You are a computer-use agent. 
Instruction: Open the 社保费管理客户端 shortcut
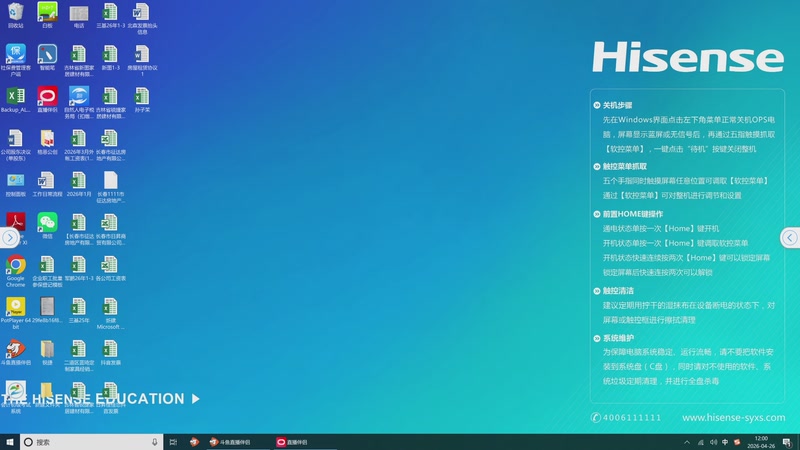coord(16,60)
